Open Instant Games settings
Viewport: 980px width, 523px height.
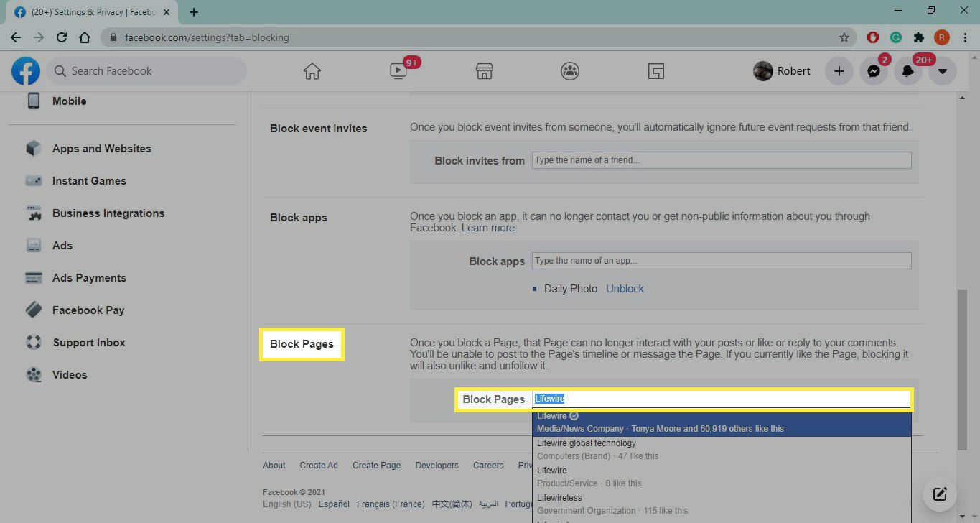pyautogui.click(x=89, y=181)
